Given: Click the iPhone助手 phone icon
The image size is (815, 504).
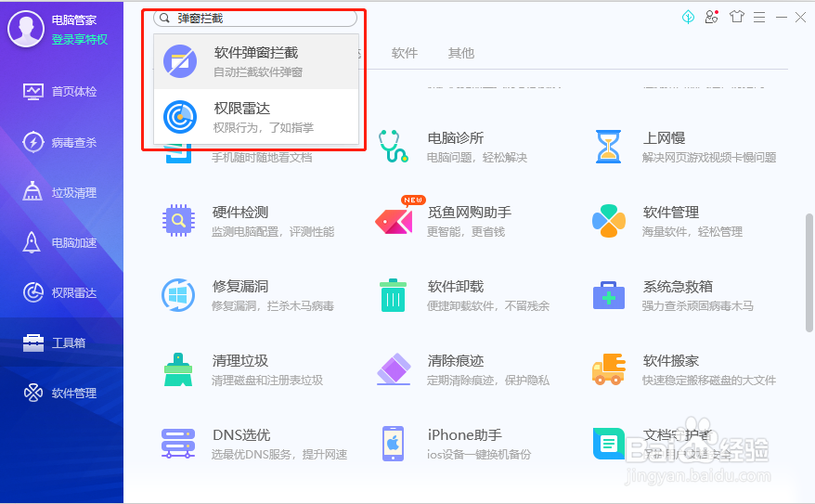Looking at the screenshot, I should point(393,444).
